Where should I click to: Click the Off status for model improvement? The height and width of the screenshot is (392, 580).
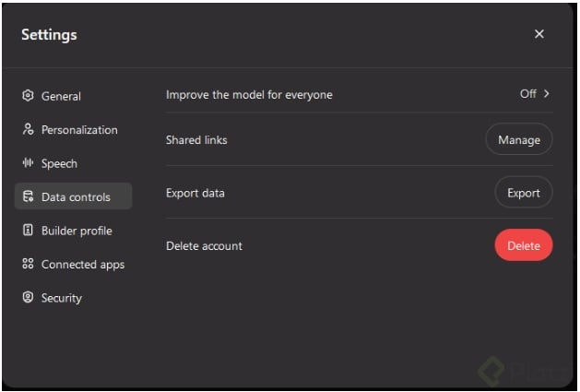[x=527, y=94]
